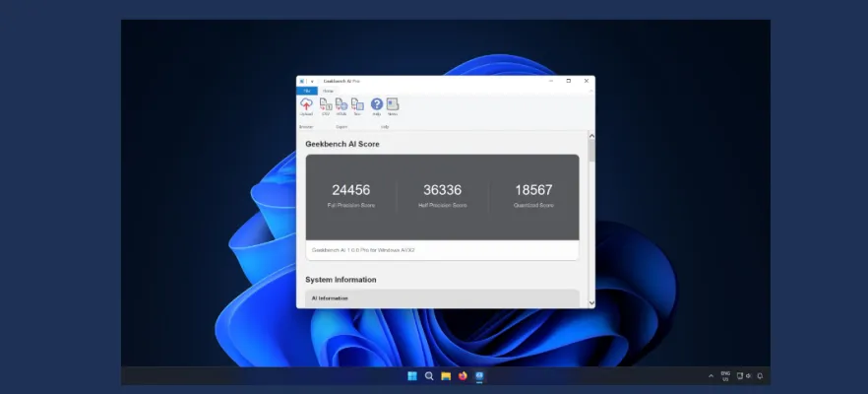Open File Explorer from the taskbar
The width and height of the screenshot is (868, 394).
[446, 376]
